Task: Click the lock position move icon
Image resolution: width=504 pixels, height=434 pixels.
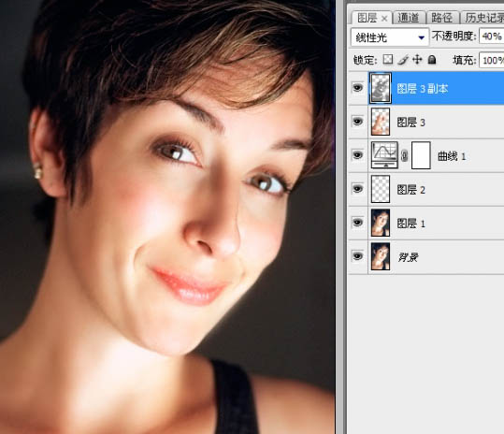Action: 417,60
